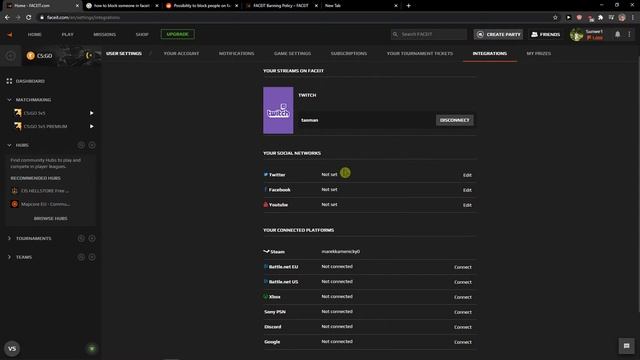Go to SHOP in top navigation
The image size is (640, 360).
click(x=142, y=35)
